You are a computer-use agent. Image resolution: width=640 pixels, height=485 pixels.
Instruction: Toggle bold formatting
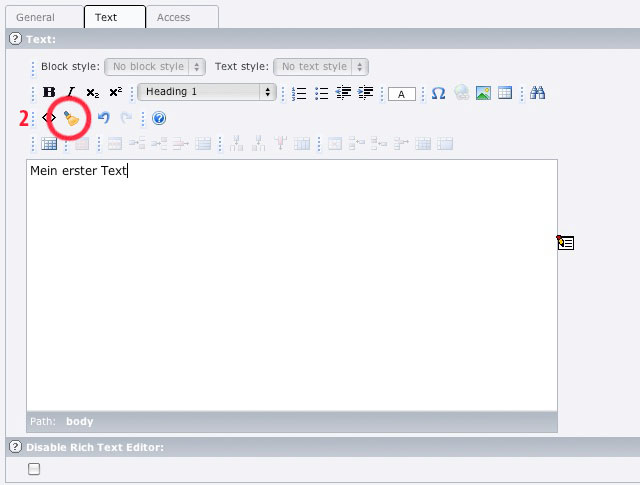click(x=49, y=92)
